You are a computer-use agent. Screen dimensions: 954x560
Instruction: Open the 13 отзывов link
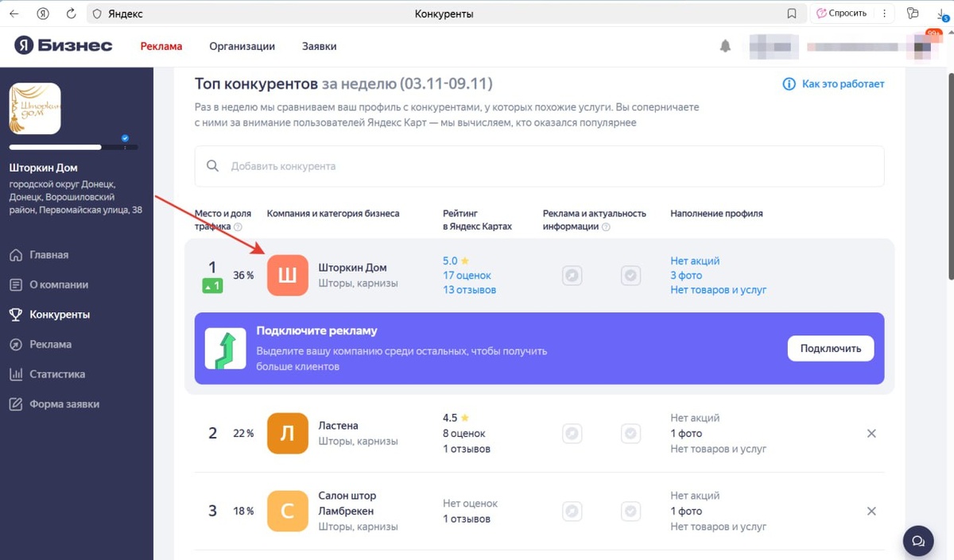pos(469,290)
